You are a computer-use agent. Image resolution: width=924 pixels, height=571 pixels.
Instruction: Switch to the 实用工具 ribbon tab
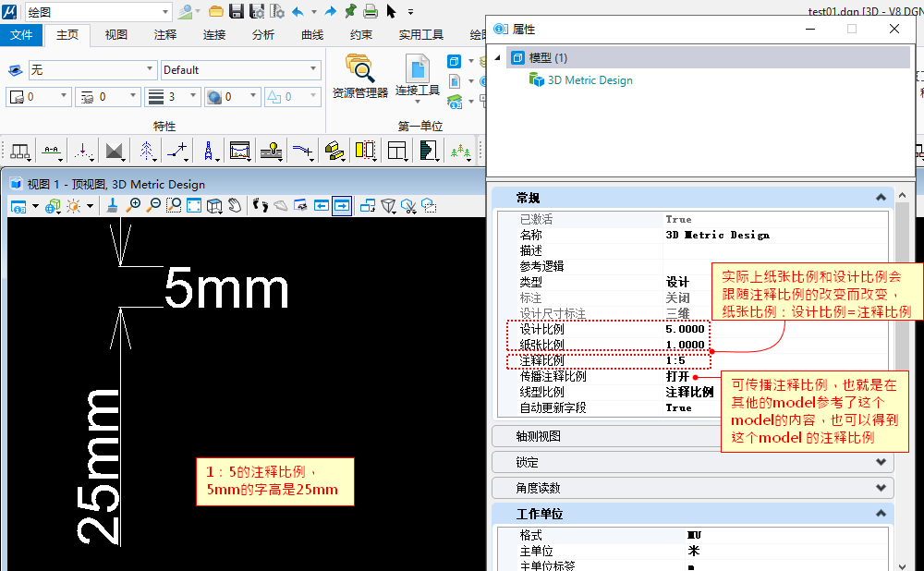(x=420, y=35)
